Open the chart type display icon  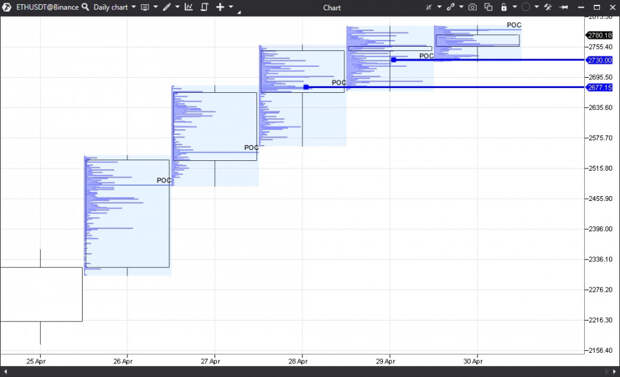(x=145, y=7)
